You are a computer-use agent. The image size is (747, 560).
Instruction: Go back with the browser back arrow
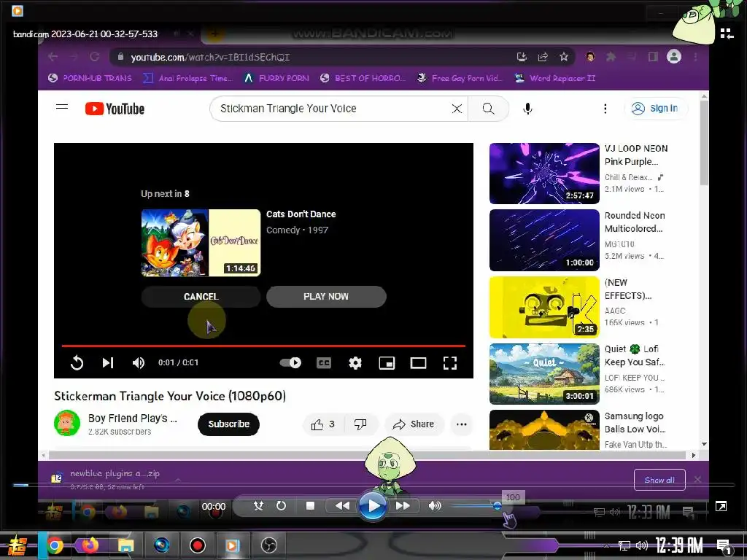click(x=53, y=57)
